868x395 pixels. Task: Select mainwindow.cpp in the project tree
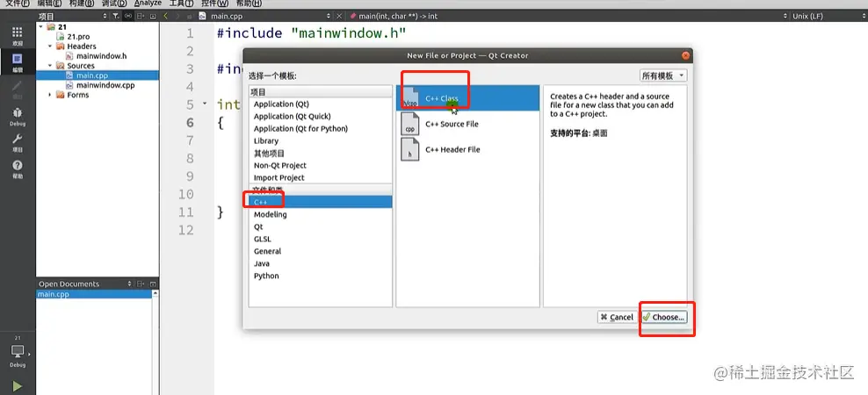(x=105, y=85)
